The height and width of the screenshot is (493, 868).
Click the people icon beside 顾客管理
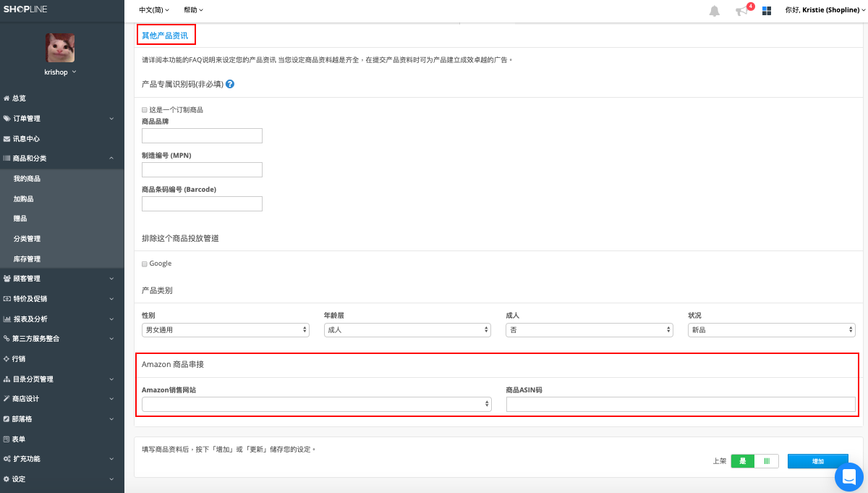tap(7, 278)
